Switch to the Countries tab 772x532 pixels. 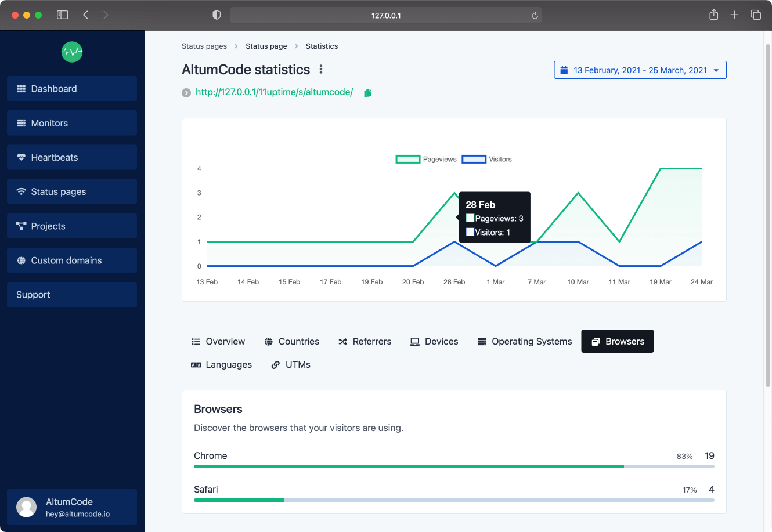[x=291, y=341]
